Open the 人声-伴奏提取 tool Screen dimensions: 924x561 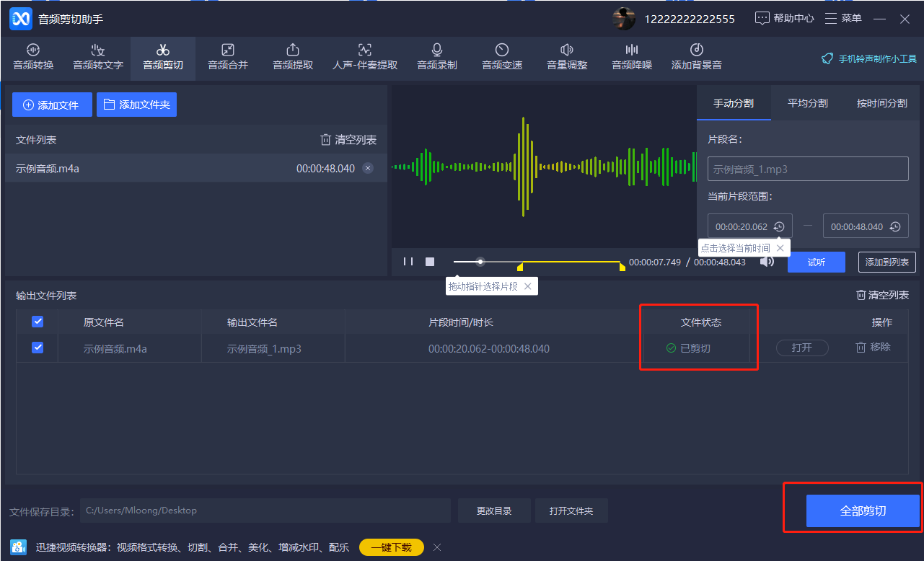click(x=365, y=57)
